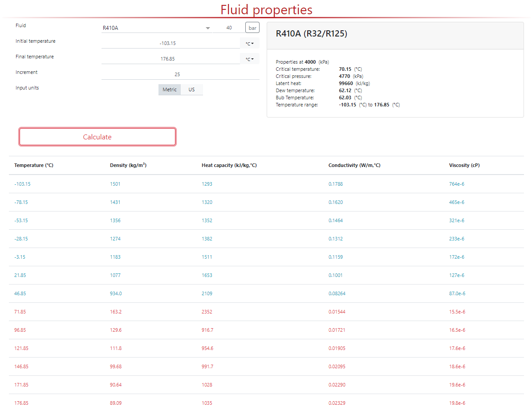Click the pressure field showing 40

click(229, 28)
